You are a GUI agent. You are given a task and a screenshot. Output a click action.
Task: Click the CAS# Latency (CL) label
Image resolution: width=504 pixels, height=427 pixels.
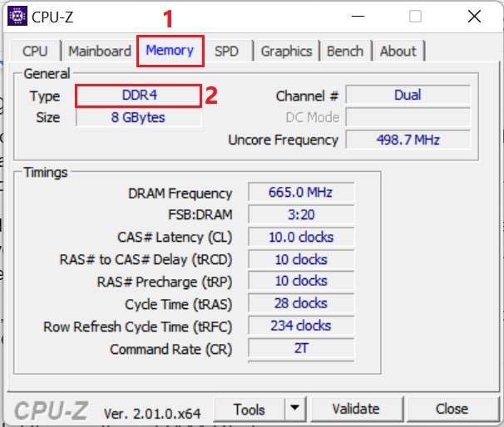[175, 238]
